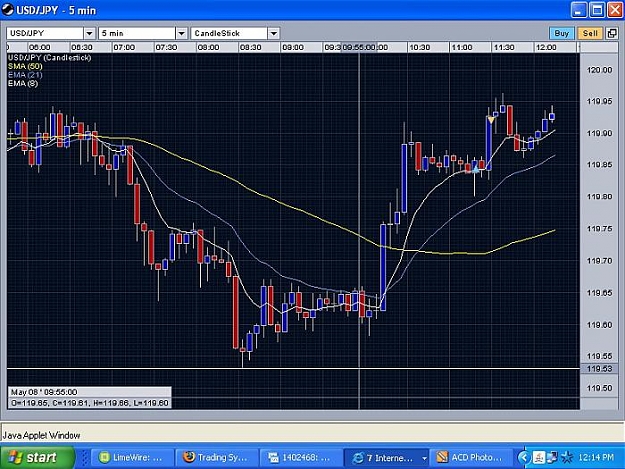Click the Sell button
This screenshot has height=469, width=625.
(x=590, y=33)
